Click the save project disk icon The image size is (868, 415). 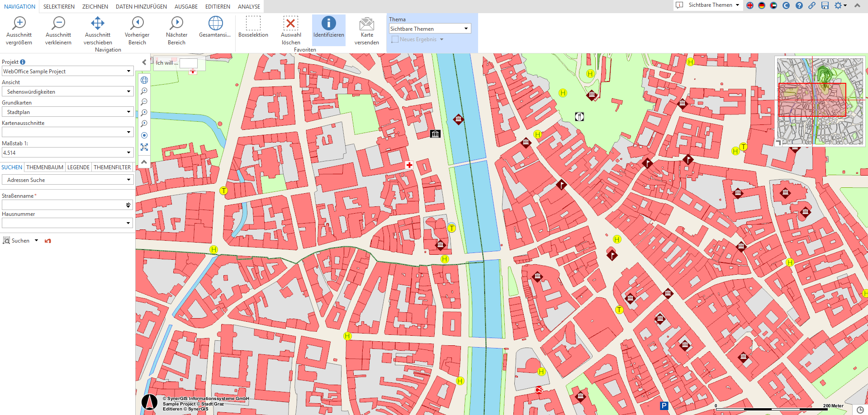(825, 6)
